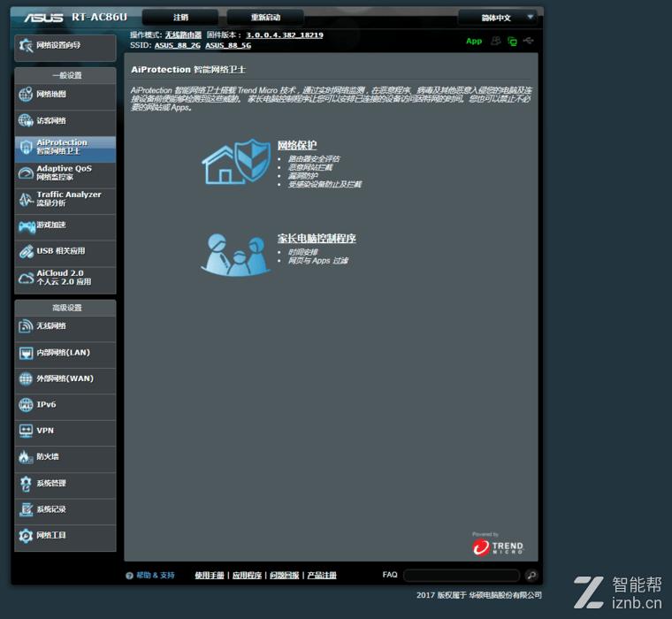The height and width of the screenshot is (619, 672).
Task: Open the 网络保护 link
Action: [297, 145]
